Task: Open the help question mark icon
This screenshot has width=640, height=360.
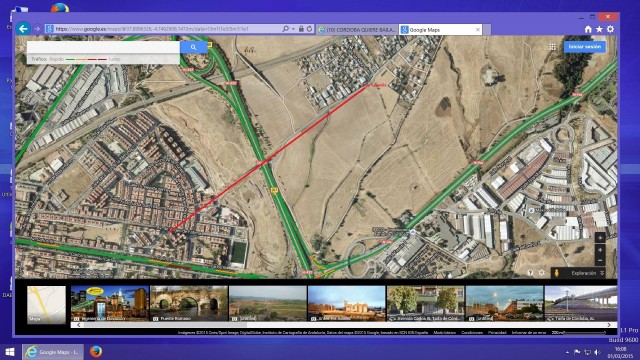Action: coord(530,273)
